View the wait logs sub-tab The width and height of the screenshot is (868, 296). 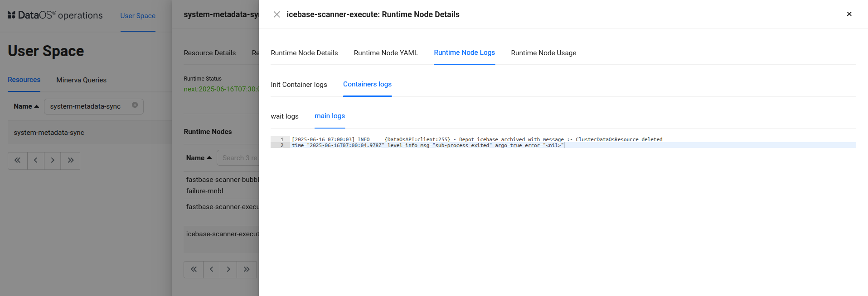pyautogui.click(x=285, y=116)
